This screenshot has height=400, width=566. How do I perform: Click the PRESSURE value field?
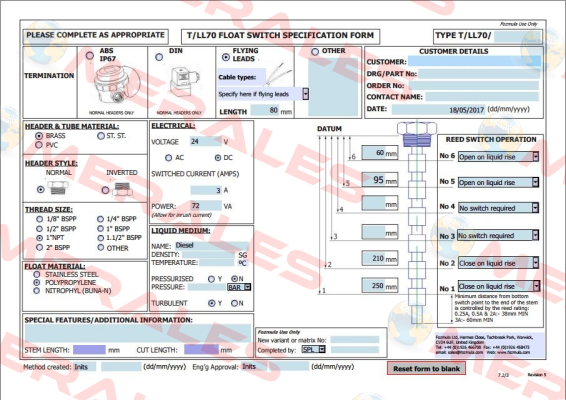[x=206, y=287]
